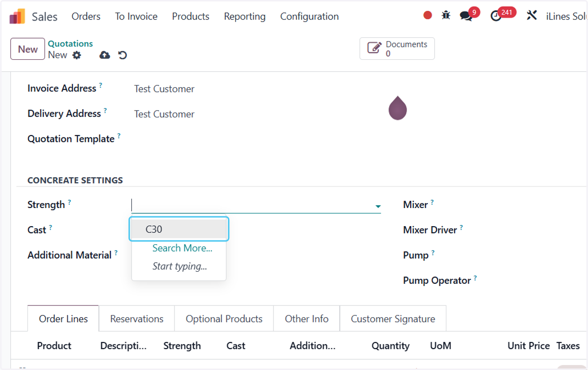The height and width of the screenshot is (370, 588).
Task: Open conversations with 9 unread messages
Action: point(467,16)
